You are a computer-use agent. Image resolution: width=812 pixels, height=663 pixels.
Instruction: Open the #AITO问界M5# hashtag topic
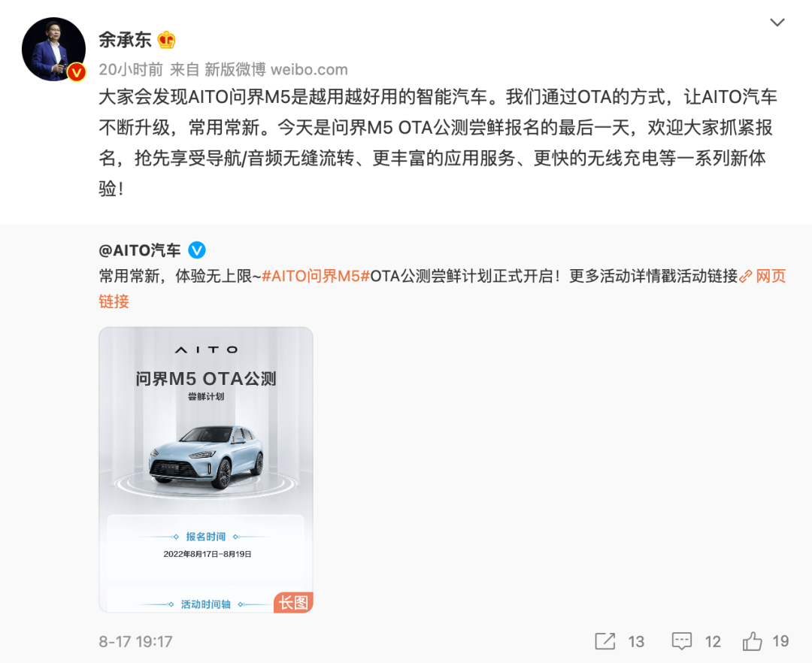pos(315,276)
